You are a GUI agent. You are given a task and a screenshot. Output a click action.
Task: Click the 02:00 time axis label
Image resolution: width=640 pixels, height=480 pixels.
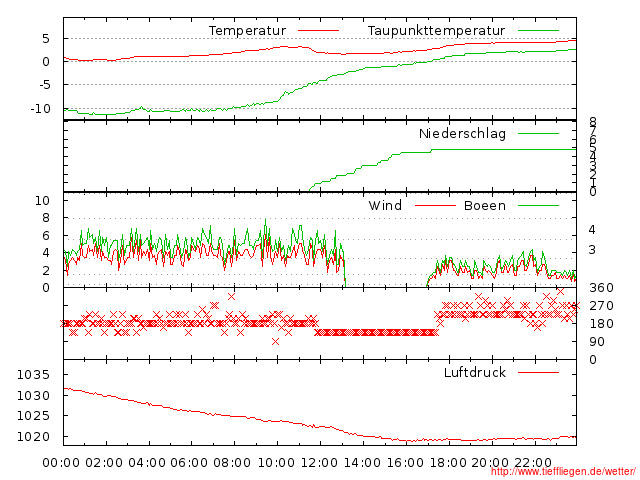click(104, 463)
